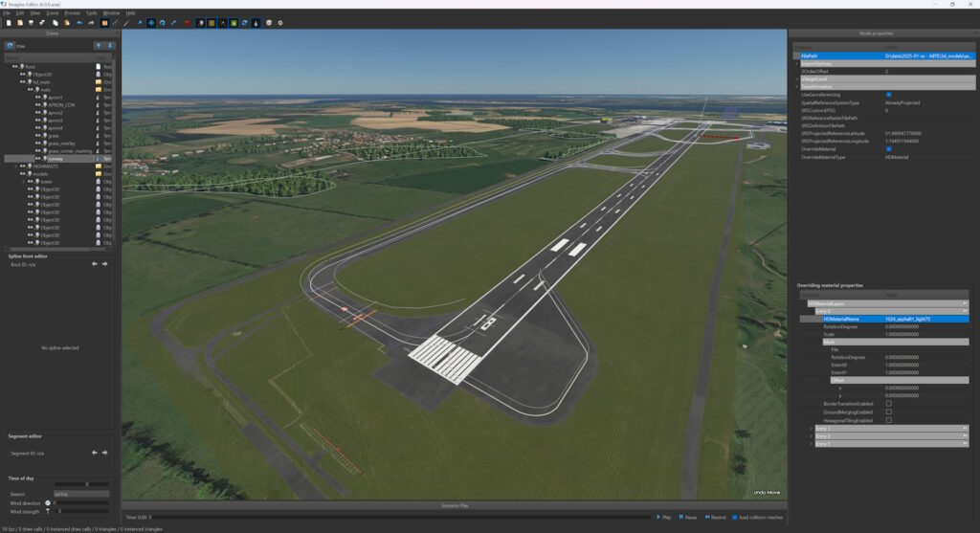Image resolution: width=980 pixels, height=533 pixels.
Task: Click the Undo arrow in the toolbar
Action: pyautogui.click(x=80, y=22)
